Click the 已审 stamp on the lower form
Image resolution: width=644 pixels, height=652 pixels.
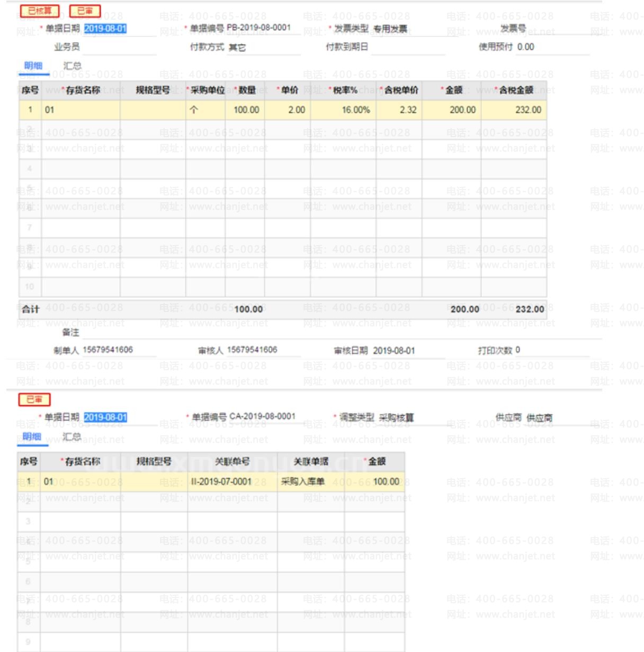click(x=34, y=399)
